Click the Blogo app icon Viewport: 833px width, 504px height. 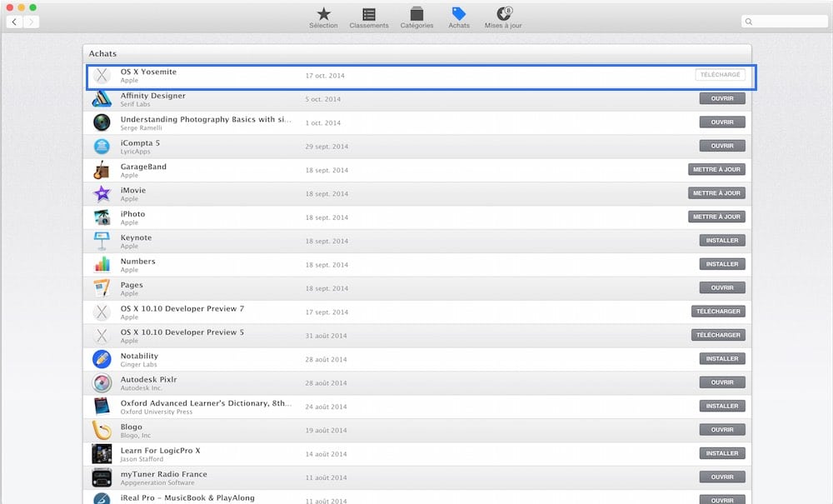(x=102, y=430)
